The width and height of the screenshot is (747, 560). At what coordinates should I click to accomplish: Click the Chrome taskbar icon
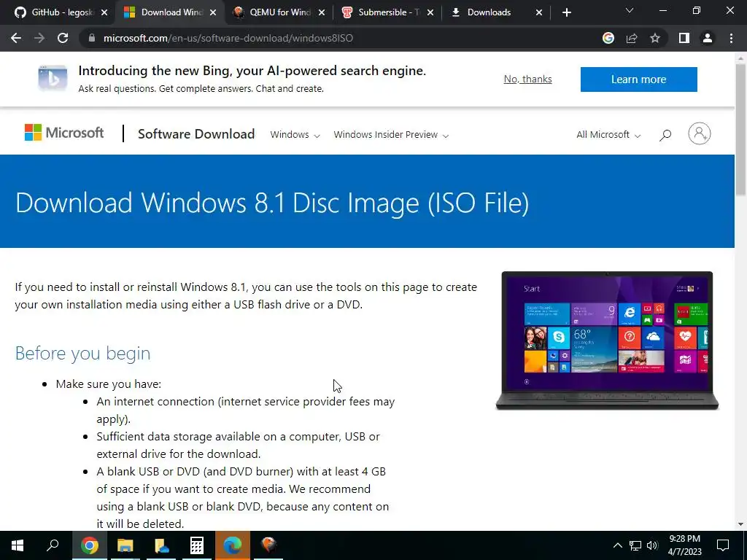(89, 545)
